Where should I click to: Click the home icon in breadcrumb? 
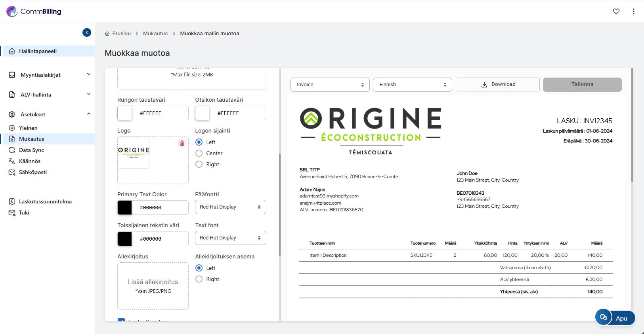[107, 34]
